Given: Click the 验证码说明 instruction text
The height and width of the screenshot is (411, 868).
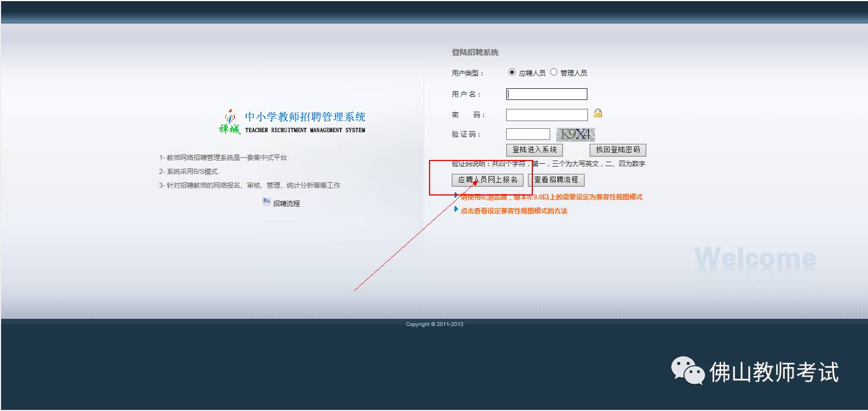Looking at the screenshot, I should click(x=548, y=164).
